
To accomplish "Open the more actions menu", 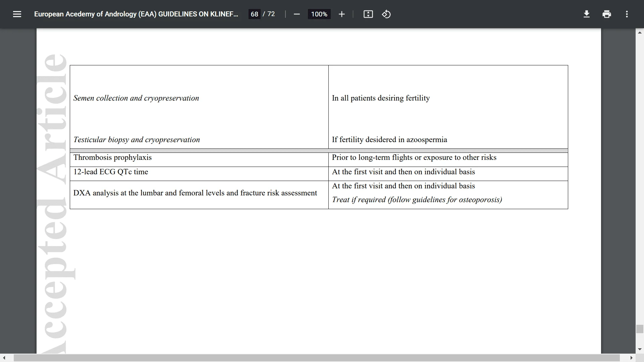I will pos(627,14).
